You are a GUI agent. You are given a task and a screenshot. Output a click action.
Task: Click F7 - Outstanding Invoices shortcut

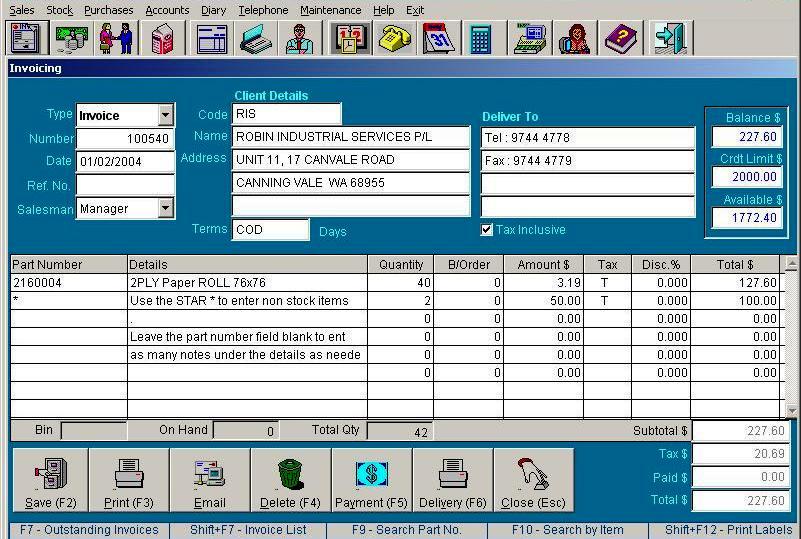pos(89,530)
